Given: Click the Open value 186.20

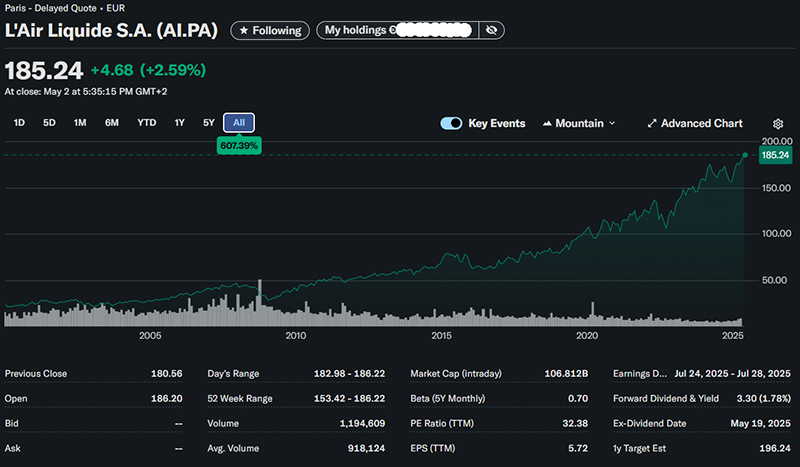Looking at the screenshot, I should 166,399.
